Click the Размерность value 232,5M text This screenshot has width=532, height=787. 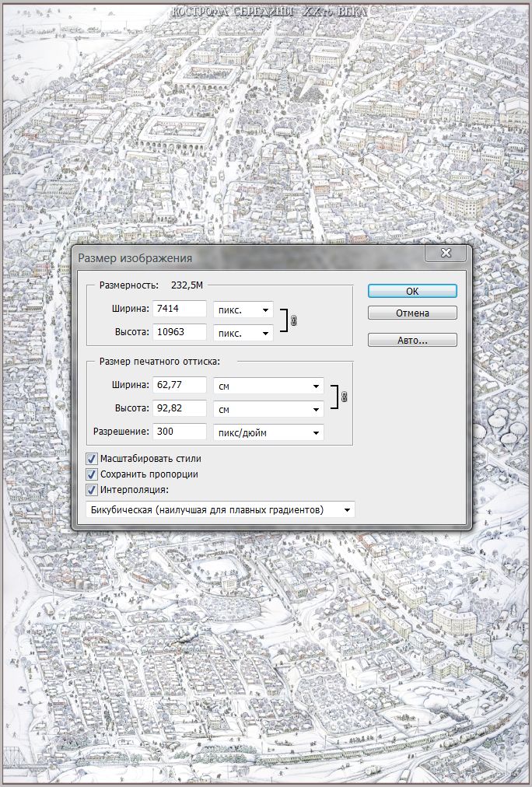[x=187, y=285]
